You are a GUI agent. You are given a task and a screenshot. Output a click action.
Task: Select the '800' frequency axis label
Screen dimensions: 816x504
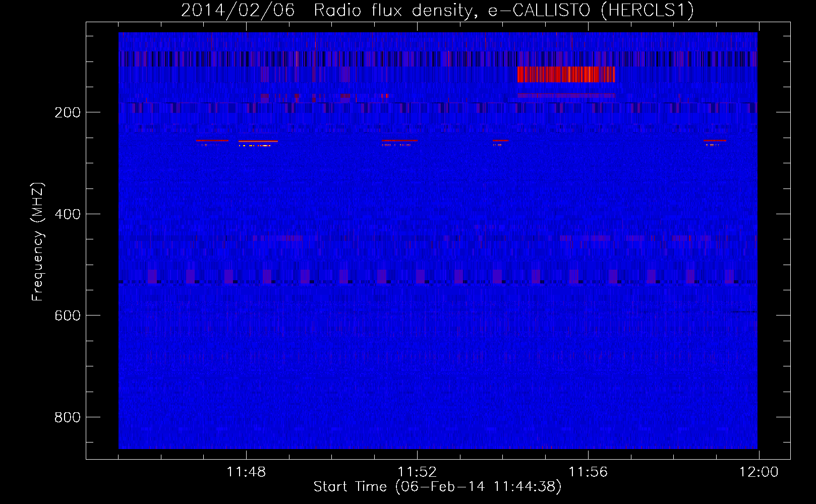coord(67,417)
